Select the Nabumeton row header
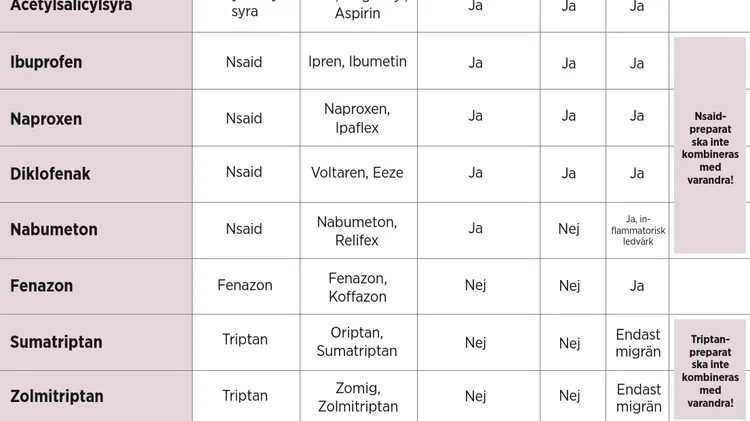Image resolution: width=750 pixels, height=421 pixels. pos(96,230)
